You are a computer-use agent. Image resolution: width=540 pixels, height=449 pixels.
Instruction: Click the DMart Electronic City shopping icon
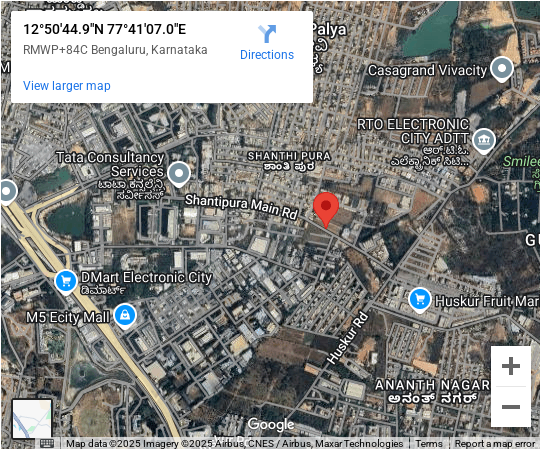coord(65,283)
